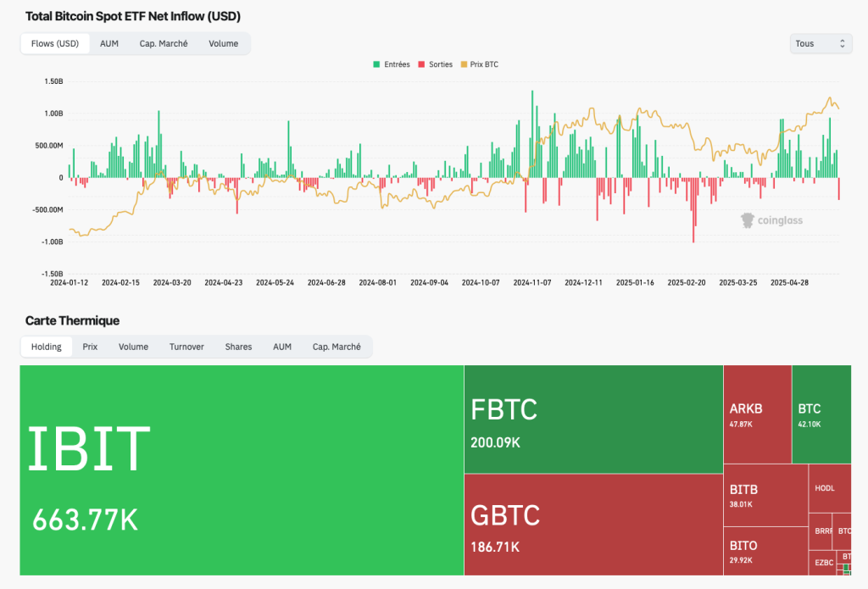868x589 pixels.
Task: Click the BTC 42.10K heatmap tile
Action: 821,414
